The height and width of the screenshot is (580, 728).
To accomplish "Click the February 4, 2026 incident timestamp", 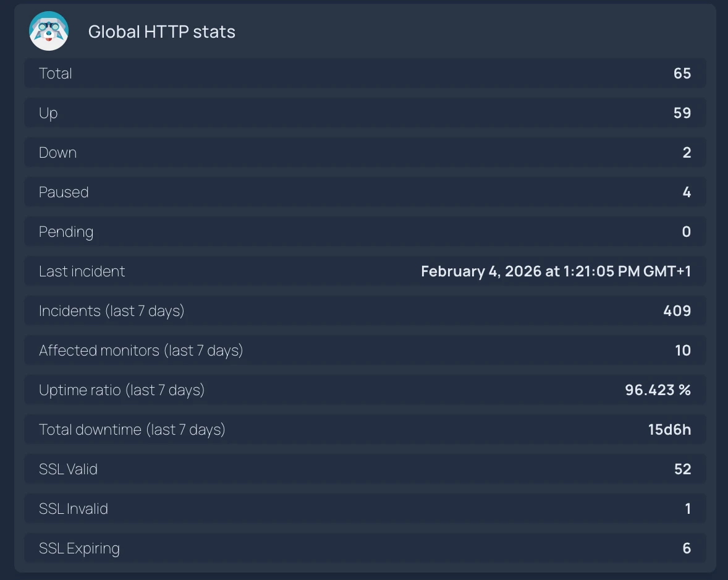I will pyautogui.click(x=556, y=271).
